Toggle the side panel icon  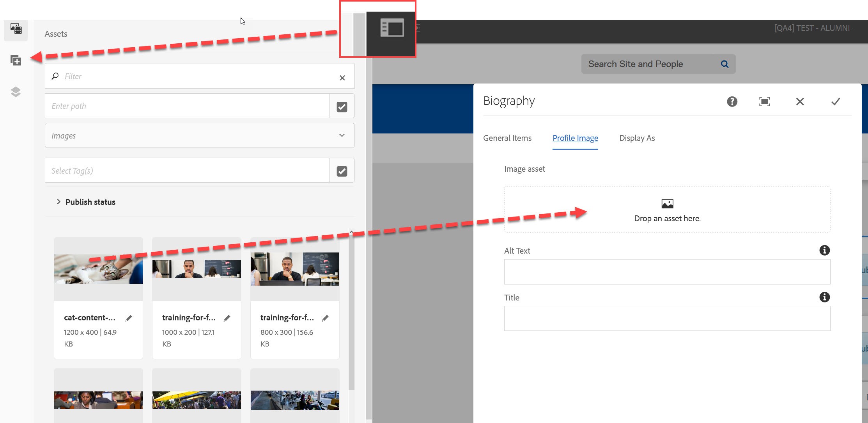[392, 28]
